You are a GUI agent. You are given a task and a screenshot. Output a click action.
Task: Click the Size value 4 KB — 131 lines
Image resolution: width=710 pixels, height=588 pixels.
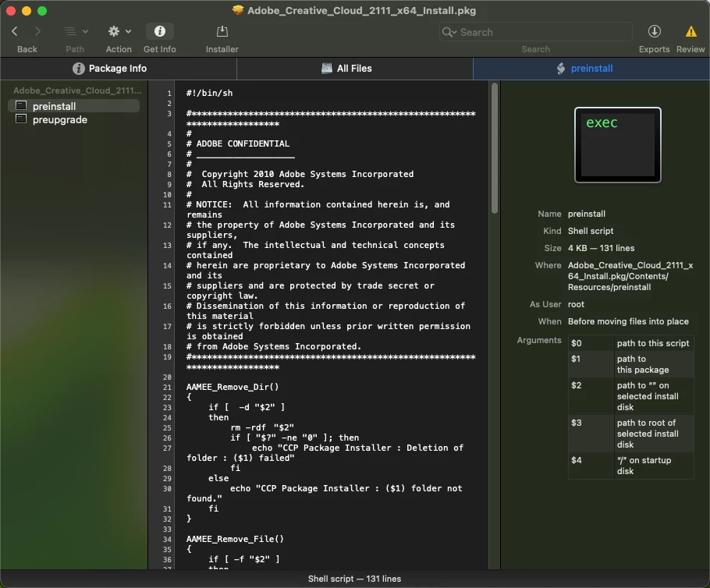pyautogui.click(x=601, y=248)
